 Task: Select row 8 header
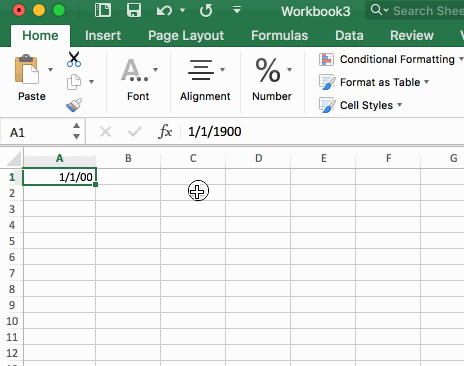[12, 289]
